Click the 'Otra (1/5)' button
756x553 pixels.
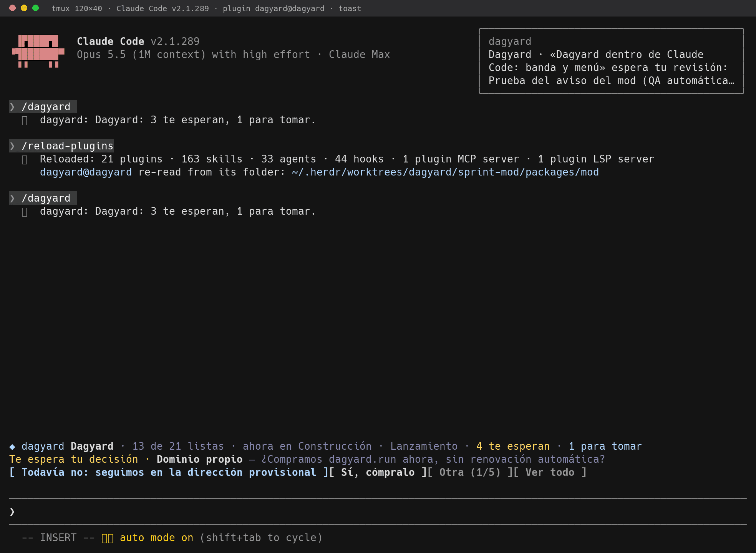click(470, 472)
